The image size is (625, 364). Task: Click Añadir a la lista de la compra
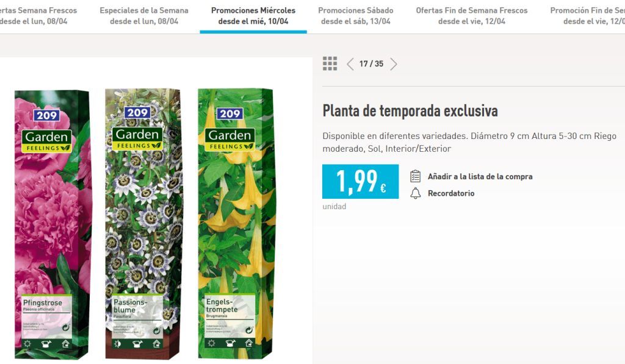click(x=480, y=176)
